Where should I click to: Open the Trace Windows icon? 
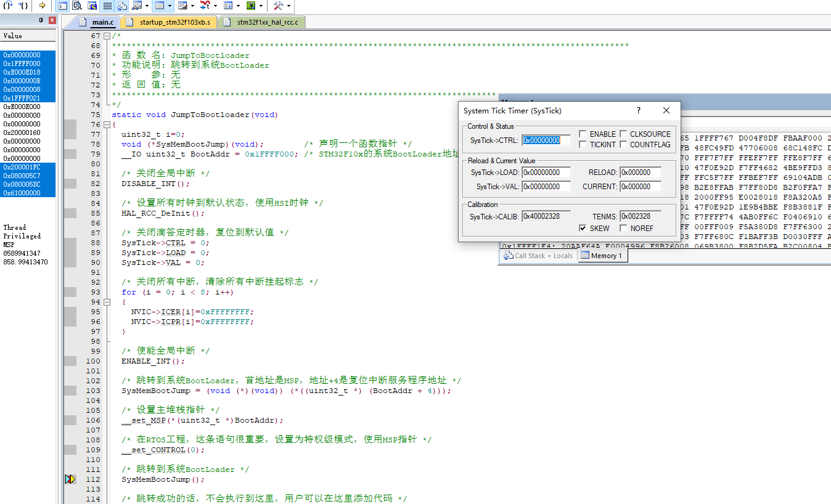pos(227,6)
